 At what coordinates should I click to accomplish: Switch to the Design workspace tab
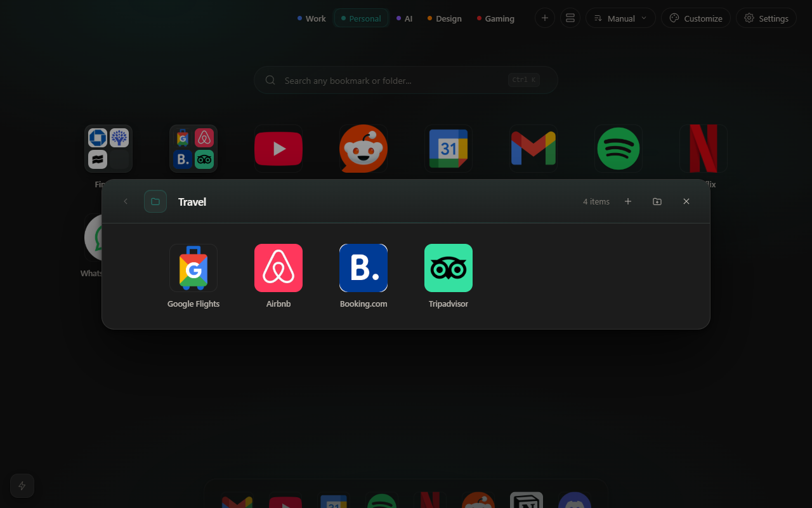(x=445, y=18)
